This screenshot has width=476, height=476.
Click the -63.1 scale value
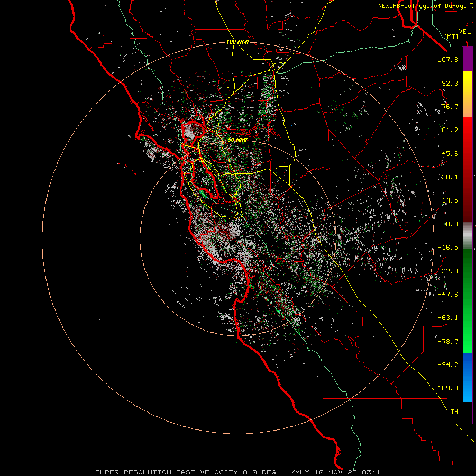(x=448, y=318)
